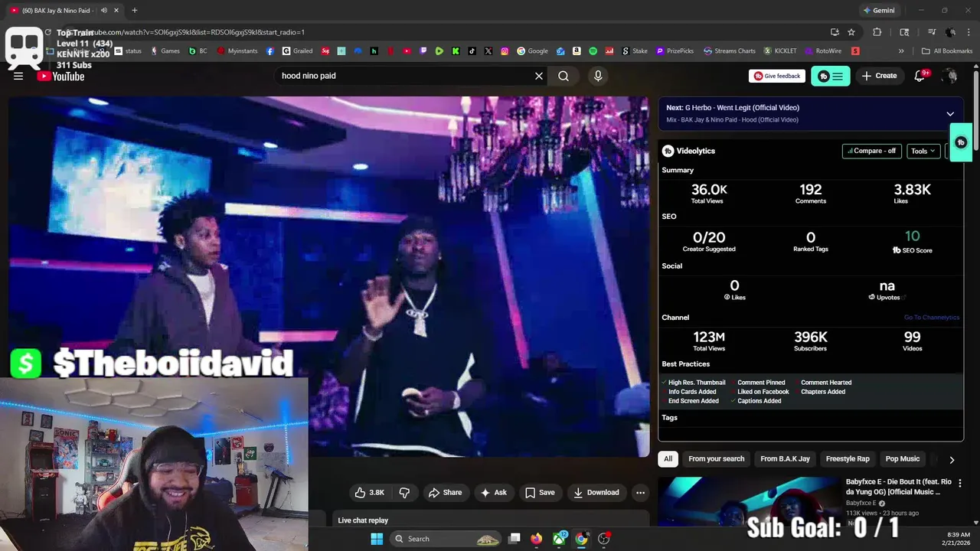The height and width of the screenshot is (551, 980).
Task: Select the Pop Music chip
Action: pos(903,458)
